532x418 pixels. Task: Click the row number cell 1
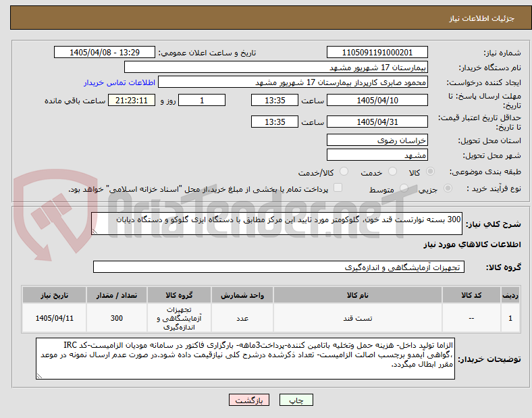(510, 318)
